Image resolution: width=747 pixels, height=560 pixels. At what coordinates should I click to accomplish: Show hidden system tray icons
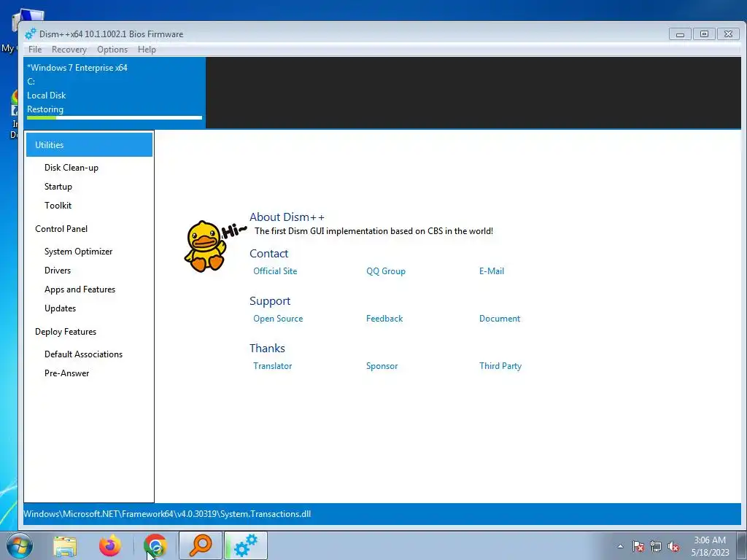tap(620, 546)
